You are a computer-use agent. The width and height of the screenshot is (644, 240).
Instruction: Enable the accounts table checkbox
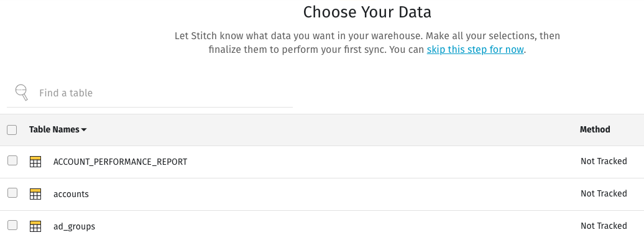coord(12,193)
